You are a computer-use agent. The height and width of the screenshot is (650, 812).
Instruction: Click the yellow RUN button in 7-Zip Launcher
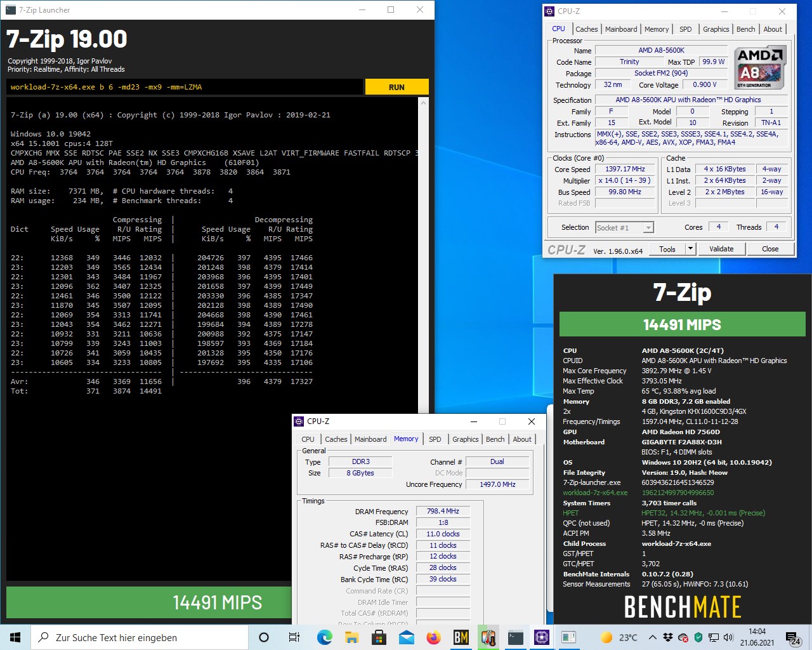pyautogui.click(x=396, y=87)
